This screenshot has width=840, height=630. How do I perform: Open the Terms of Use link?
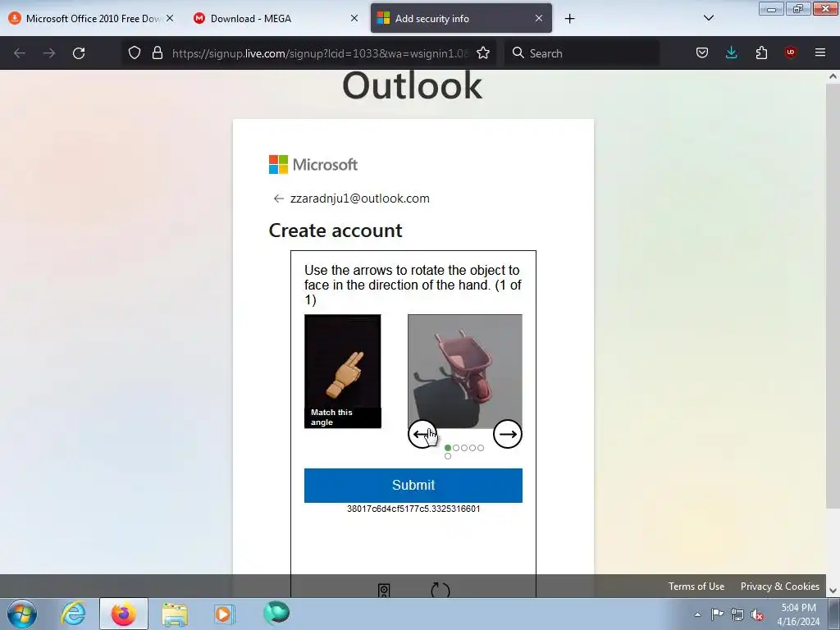696,586
